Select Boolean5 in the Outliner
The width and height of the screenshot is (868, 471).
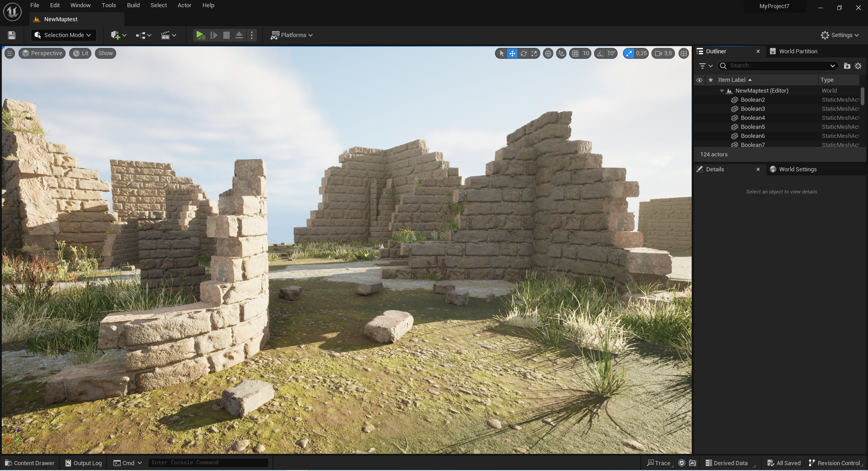pos(777,127)
